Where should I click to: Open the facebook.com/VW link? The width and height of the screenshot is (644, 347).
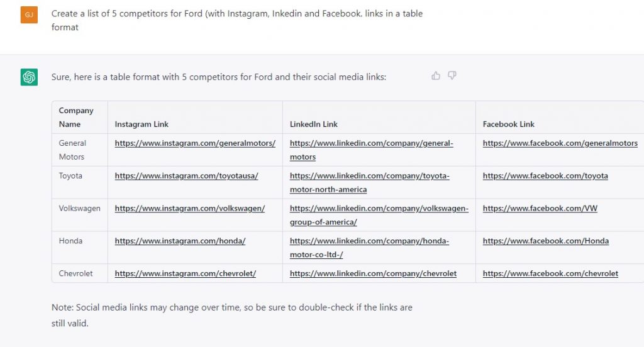pyautogui.click(x=540, y=208)
